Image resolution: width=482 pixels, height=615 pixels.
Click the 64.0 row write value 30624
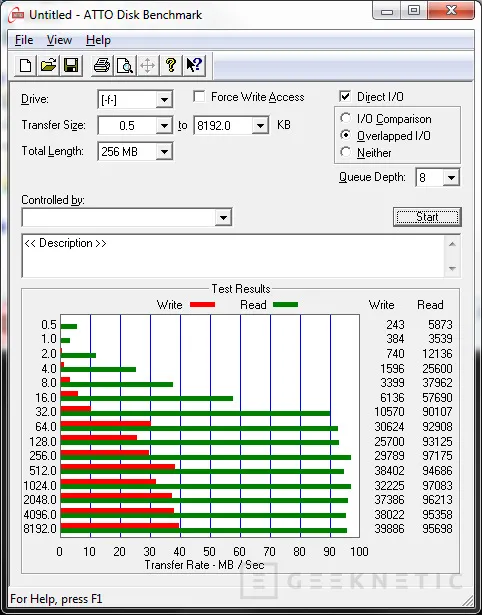pos(389,426)
